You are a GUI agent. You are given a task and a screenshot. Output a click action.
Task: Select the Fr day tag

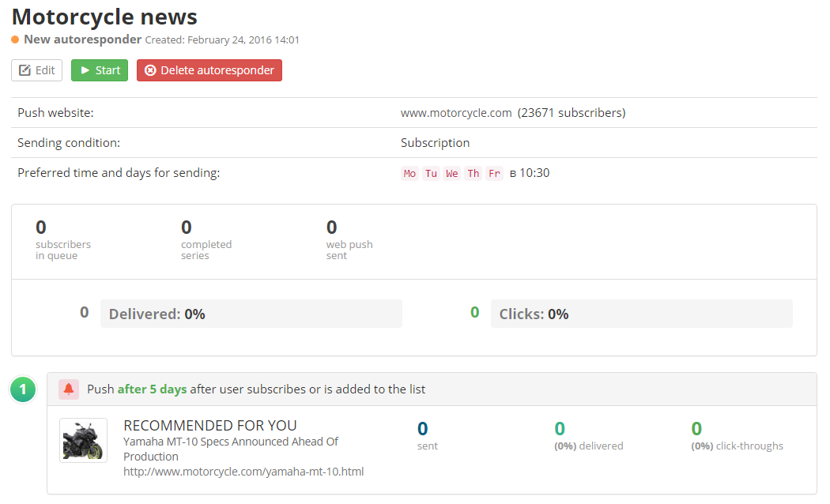click(494, 174)
